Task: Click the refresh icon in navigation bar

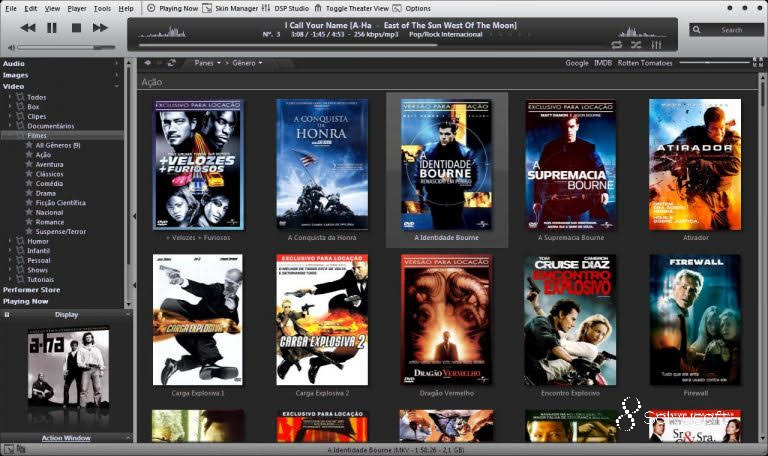Action: (172, 63)
